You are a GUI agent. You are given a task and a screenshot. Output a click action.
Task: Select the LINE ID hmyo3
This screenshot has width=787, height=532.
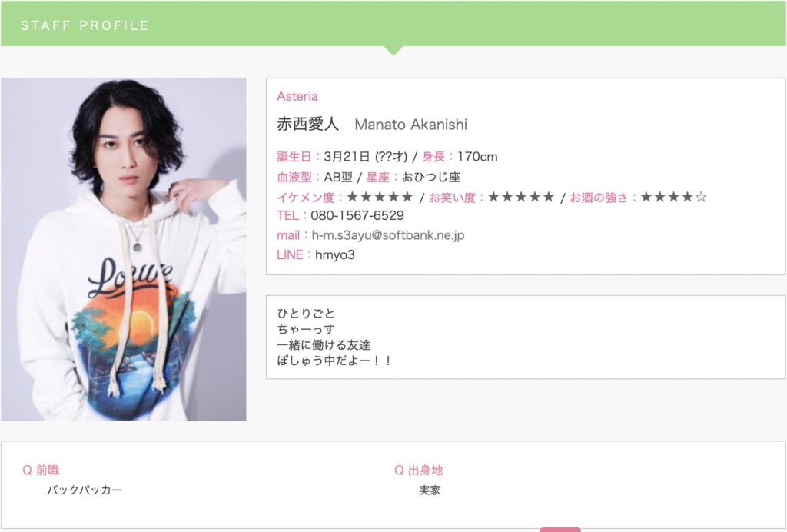(x=335, y=255)
